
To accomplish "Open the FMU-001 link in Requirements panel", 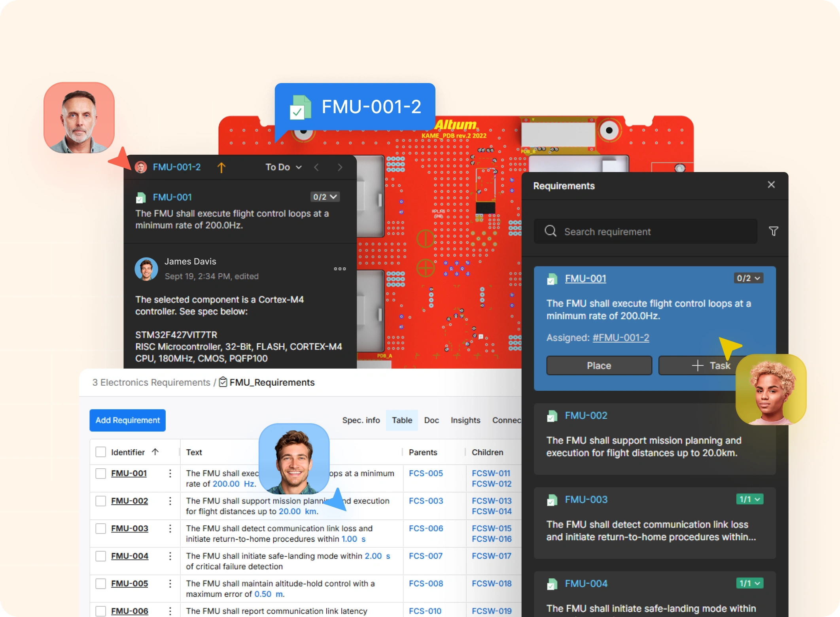I will (585, 279).
